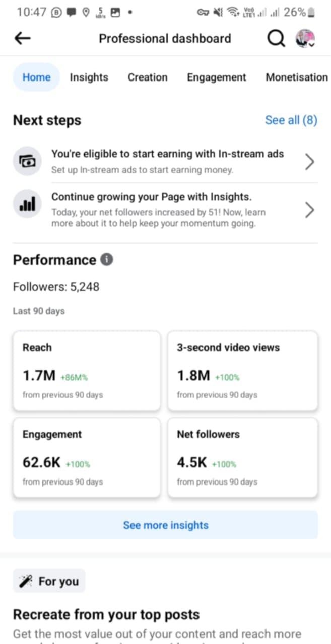The image size is (331, 644).
Task: Tap the back arrow icon
Action: click(23, 38)
